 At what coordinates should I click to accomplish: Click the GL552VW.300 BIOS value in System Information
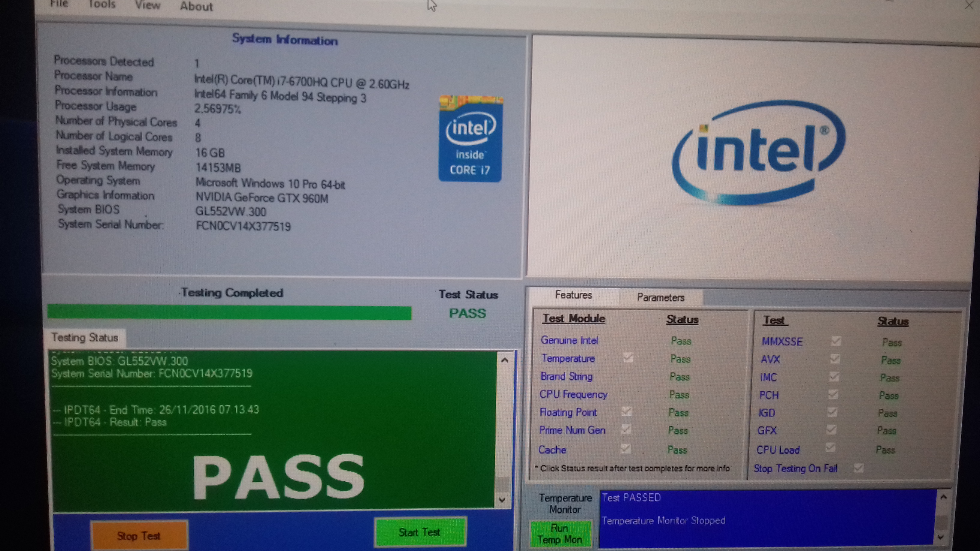click(231, 211)
